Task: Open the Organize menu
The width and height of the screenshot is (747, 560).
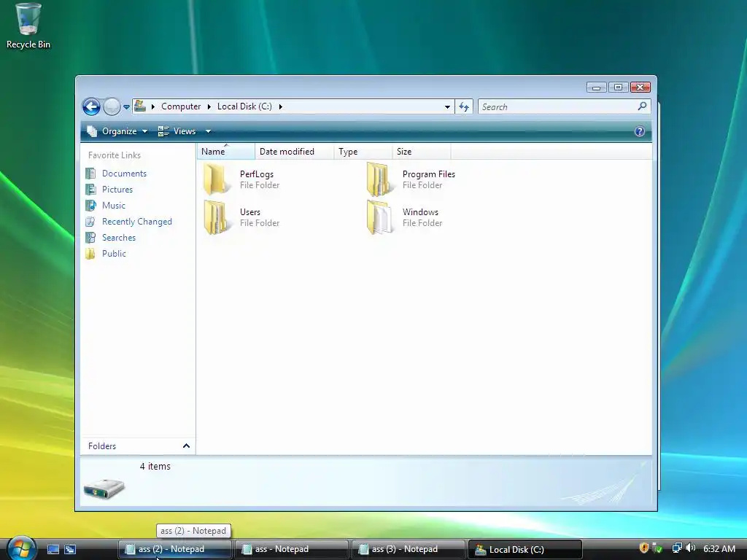Action: 117,131
